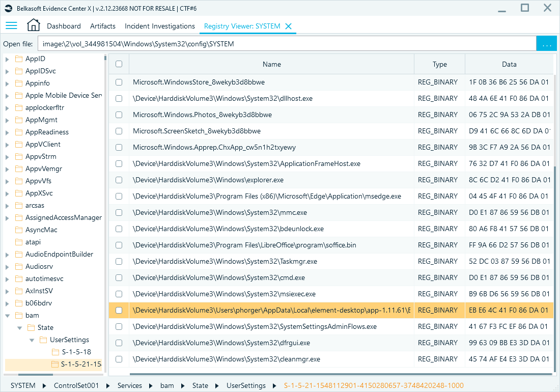The image size is (560, 392).
Task: Expand the Apple Mobile Device Service node
Action: (x=7, y=96)
